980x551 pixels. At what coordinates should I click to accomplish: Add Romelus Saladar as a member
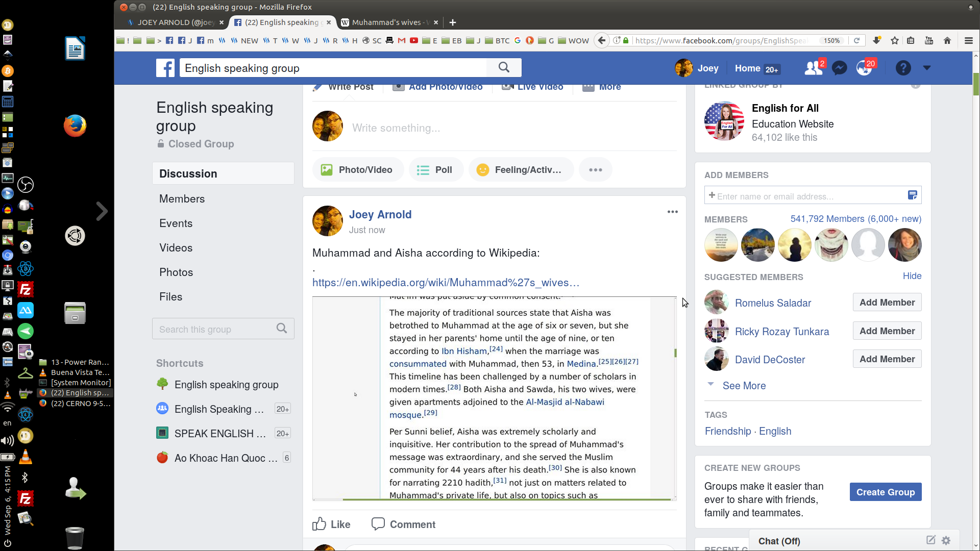887,302
